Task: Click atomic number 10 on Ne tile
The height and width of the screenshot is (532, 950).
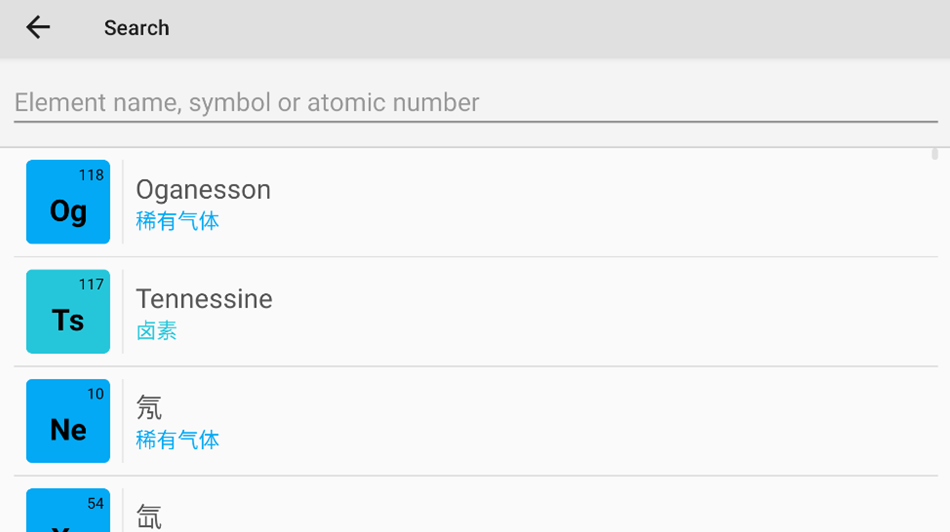Action: (x=95, y=394)
